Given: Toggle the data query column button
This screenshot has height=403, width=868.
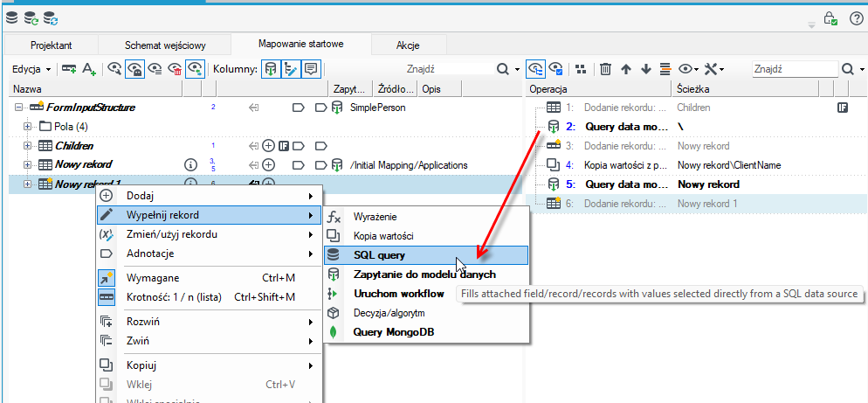Looking at the screenshot, I should click(270, 69).
